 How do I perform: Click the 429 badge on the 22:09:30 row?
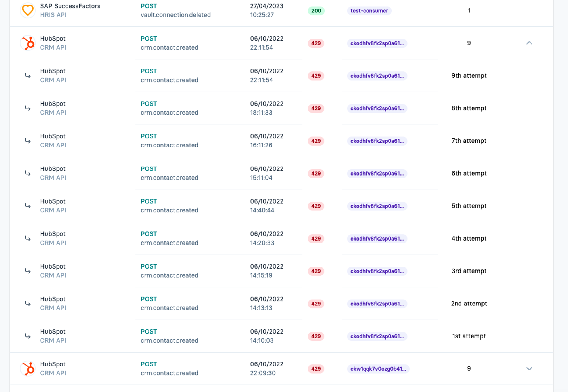(316, 369)
